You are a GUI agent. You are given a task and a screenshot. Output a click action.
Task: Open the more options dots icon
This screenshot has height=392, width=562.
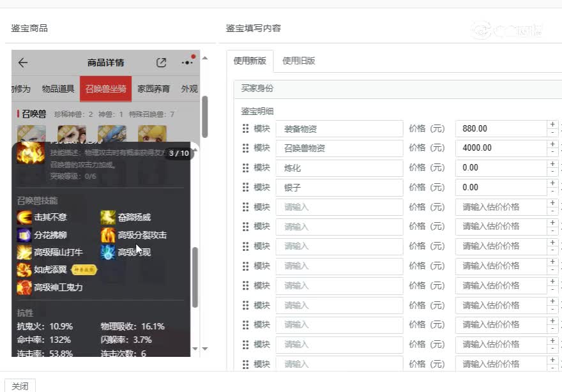(187, 63)
